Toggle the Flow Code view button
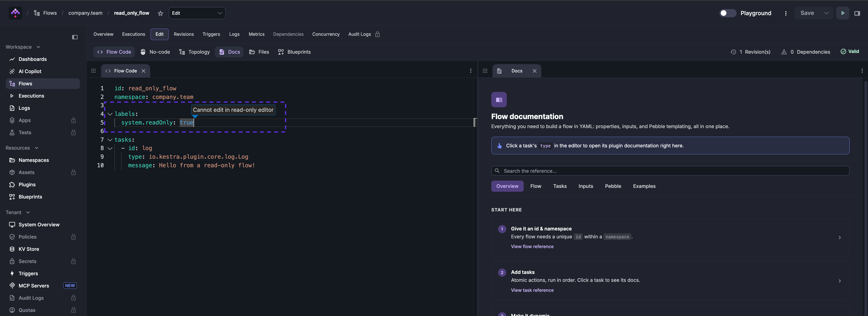This screenshot has width=868, height=316. pos(114,52)
